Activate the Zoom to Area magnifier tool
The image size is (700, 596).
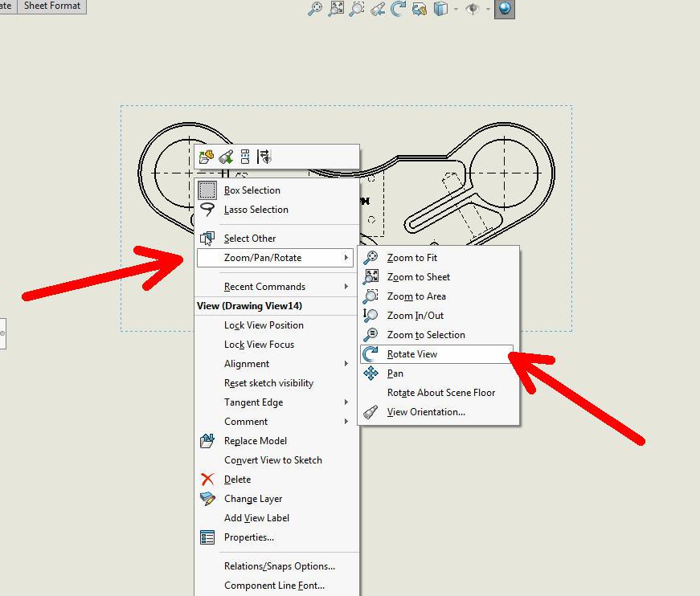tap(357, 9)
